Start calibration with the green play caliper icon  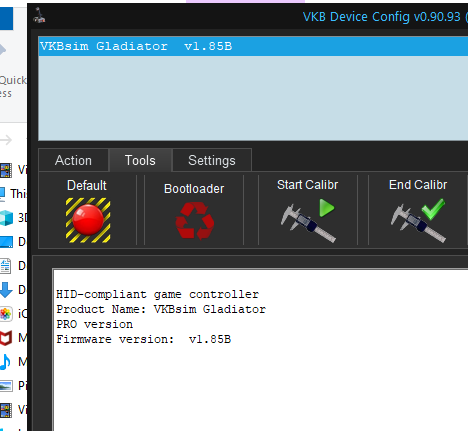tap(308, 221)
